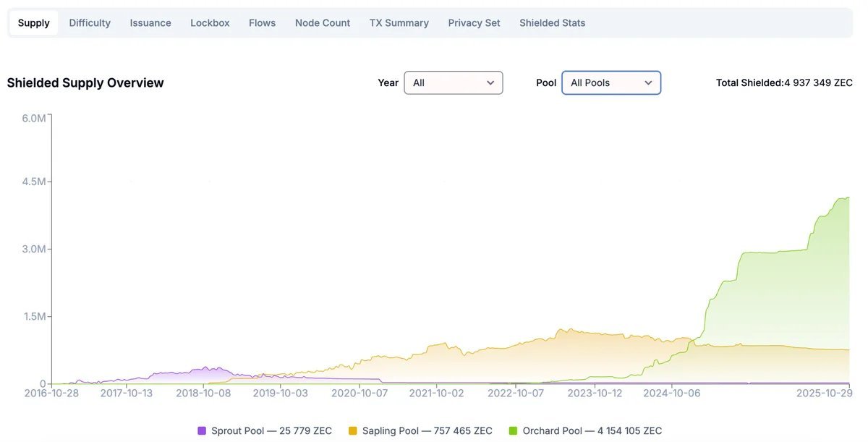The image size is (868, 442).
Task: Toggle the purple Sprout Pool legend swatch
Action: [202, 431]
